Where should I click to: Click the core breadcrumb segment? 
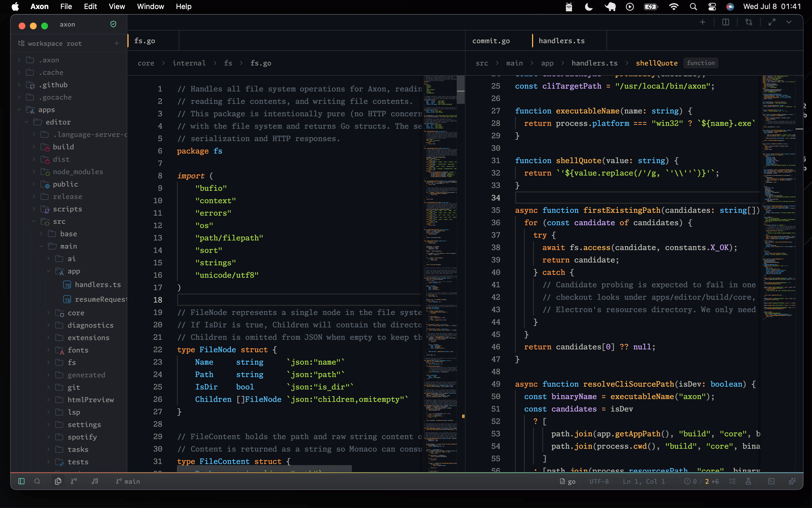(146, 63)
